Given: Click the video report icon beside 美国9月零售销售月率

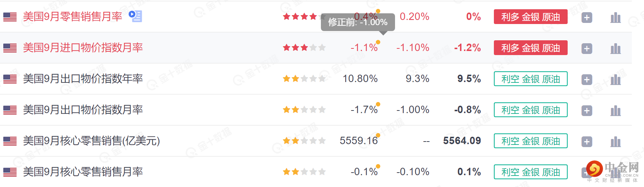Looking at the screenshot, I should coord(135,16).
